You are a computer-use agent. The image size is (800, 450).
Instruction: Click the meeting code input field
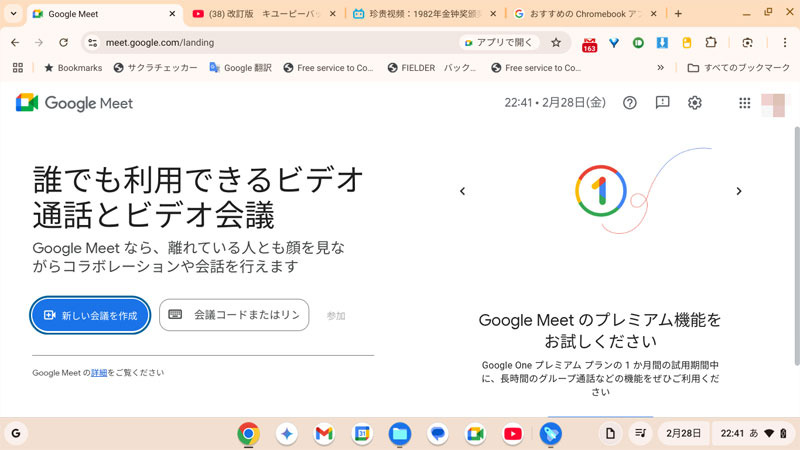[235, 315]
